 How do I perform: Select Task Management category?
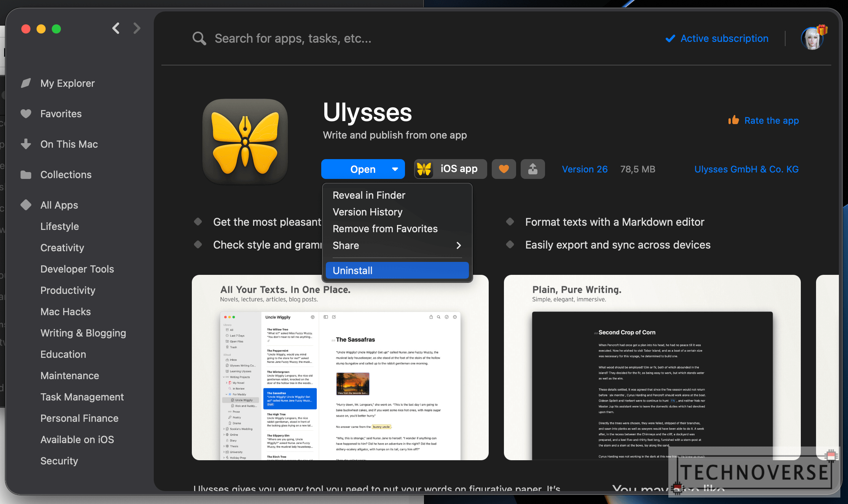82,397
